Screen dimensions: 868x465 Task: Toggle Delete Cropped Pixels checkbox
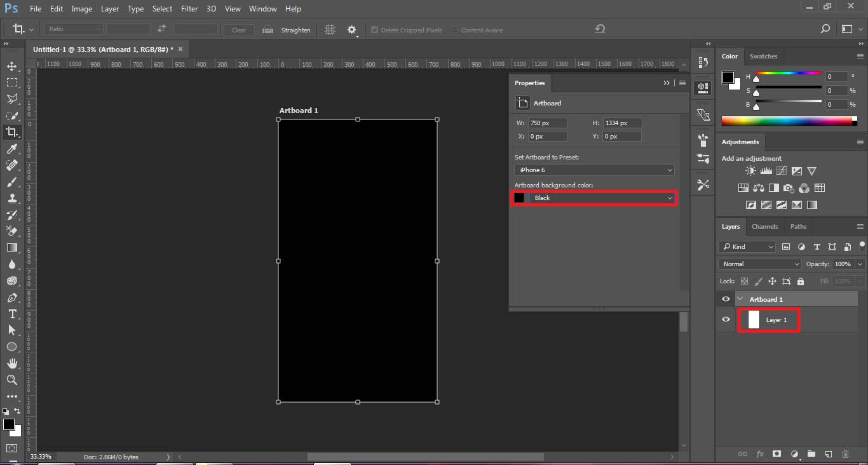click(374, 30)
